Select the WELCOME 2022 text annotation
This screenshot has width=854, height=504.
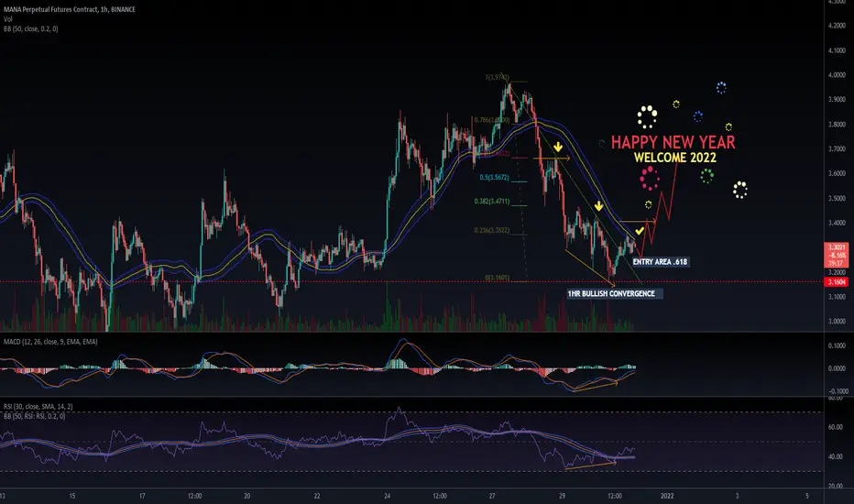point(674,158)
